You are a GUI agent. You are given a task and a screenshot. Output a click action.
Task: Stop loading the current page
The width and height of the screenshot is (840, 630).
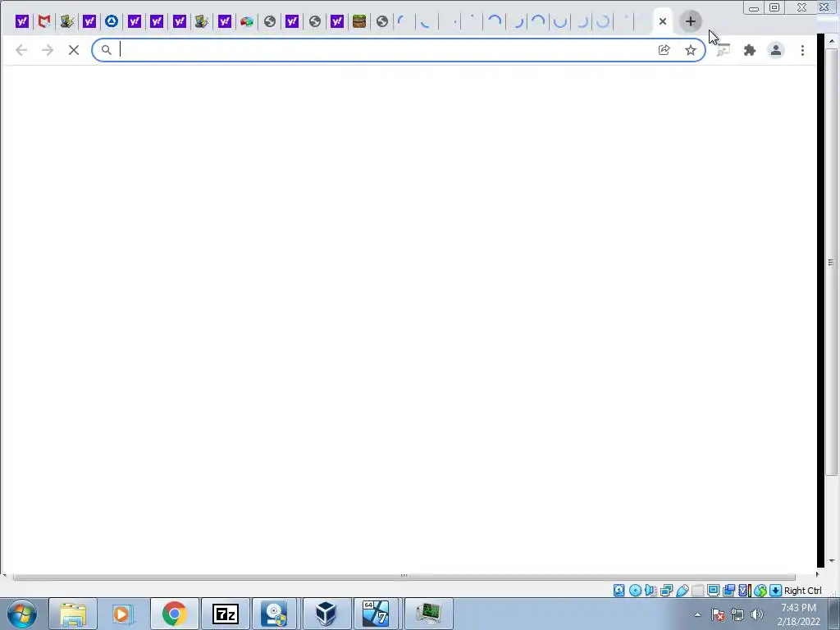[74, 50]
